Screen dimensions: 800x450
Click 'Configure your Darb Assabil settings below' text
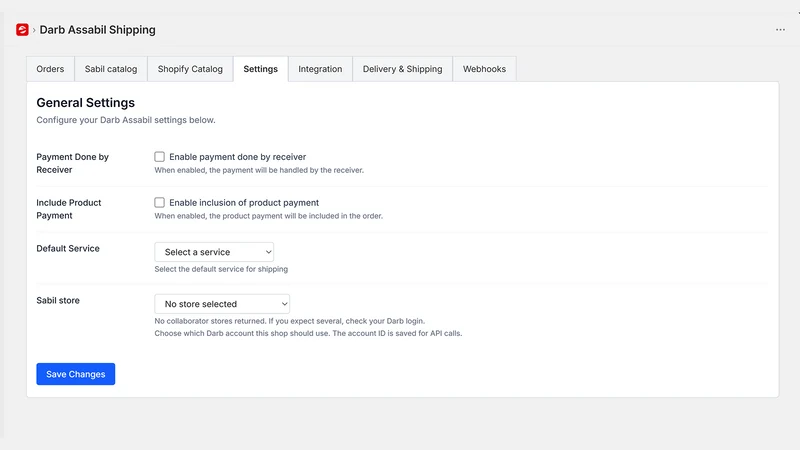126,120
